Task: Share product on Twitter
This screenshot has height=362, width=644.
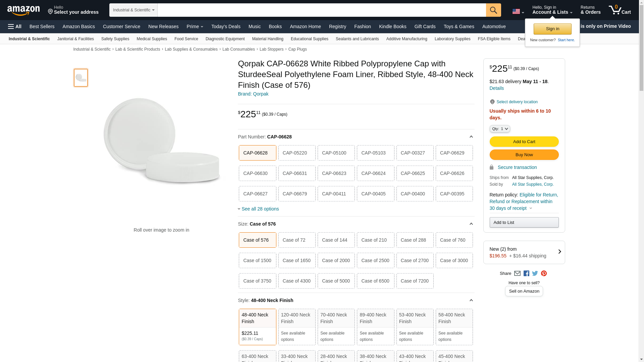Action: coord(535,274)
